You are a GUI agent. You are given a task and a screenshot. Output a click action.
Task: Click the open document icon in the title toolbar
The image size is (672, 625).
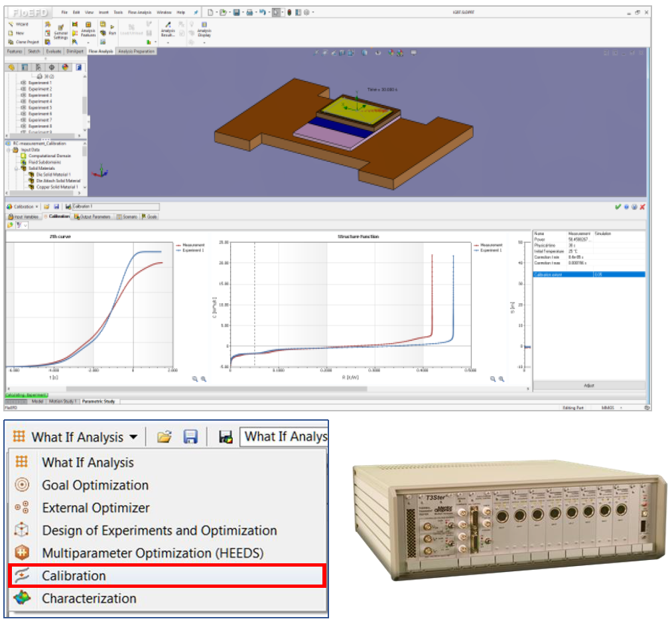(223, 13)
